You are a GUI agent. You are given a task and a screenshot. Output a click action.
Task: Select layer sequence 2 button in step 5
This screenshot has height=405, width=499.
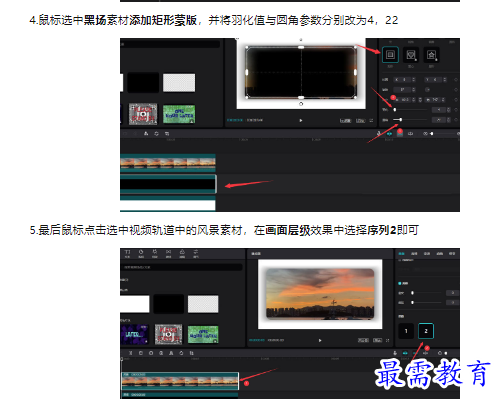[x=426, y=331]
